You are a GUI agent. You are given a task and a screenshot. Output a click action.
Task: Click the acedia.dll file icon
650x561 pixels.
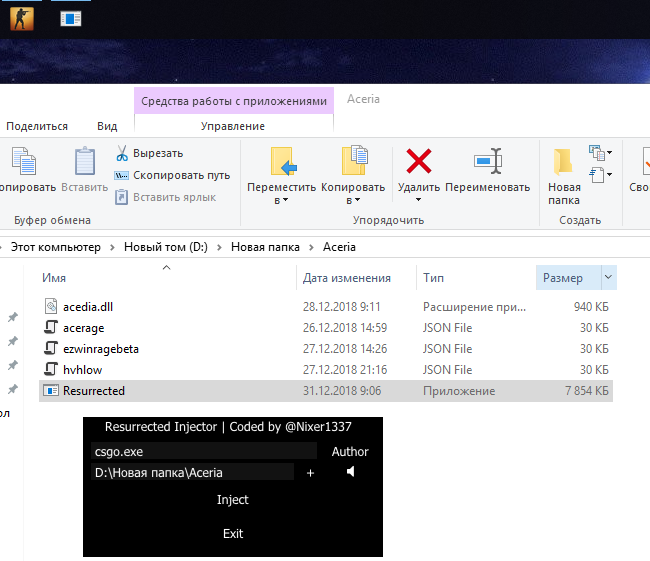[51, 306]
